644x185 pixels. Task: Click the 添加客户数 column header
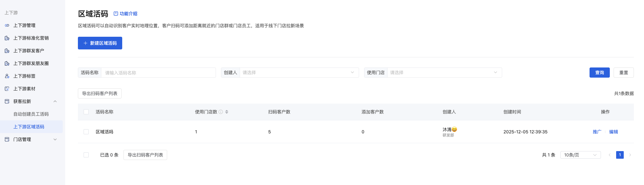(x=373, y=112)
